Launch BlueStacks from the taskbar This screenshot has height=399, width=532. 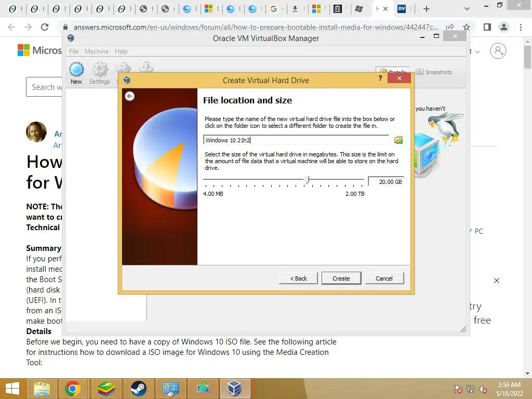pyautogui.click(x=106, y=389)
